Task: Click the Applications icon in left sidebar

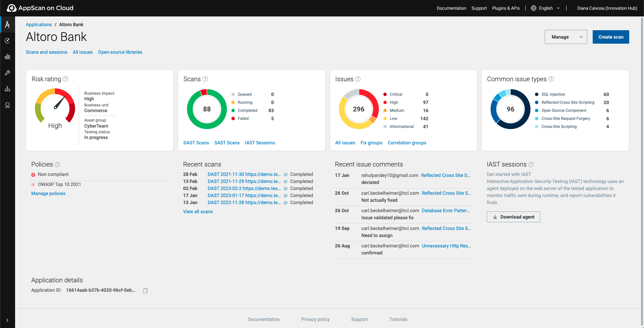Action: point(7,25)
